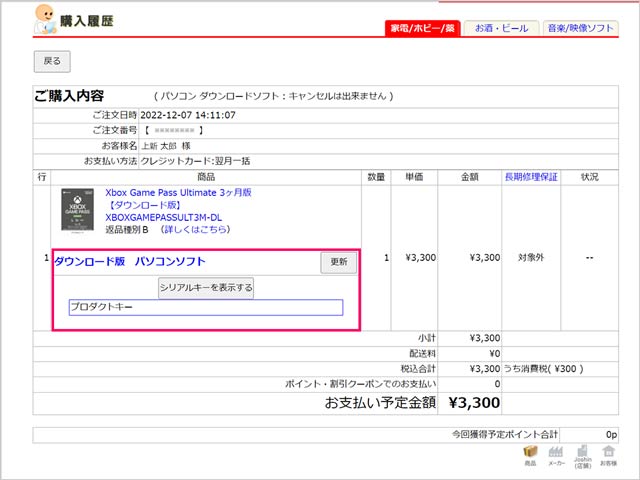Click the 購入履歴 page title
The height and width of the screenshot is (480, 640).
pos(87,21)
